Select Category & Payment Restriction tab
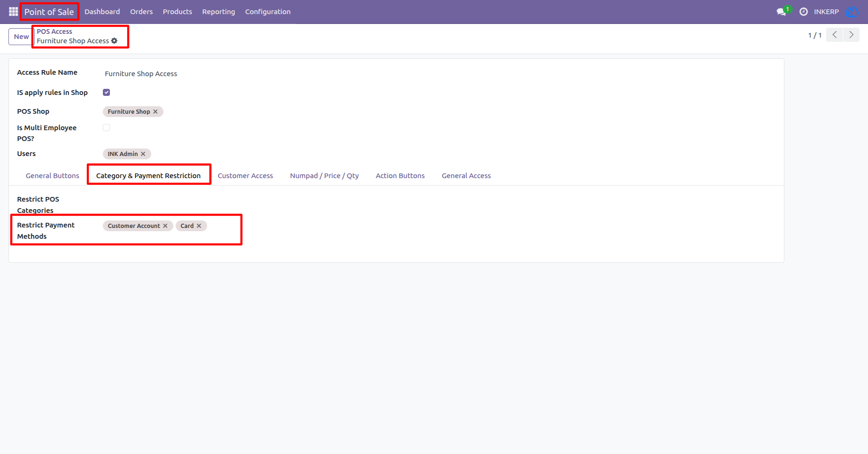Image resolution: width=868 pixels, height=454 pixels. click(148, 176)
